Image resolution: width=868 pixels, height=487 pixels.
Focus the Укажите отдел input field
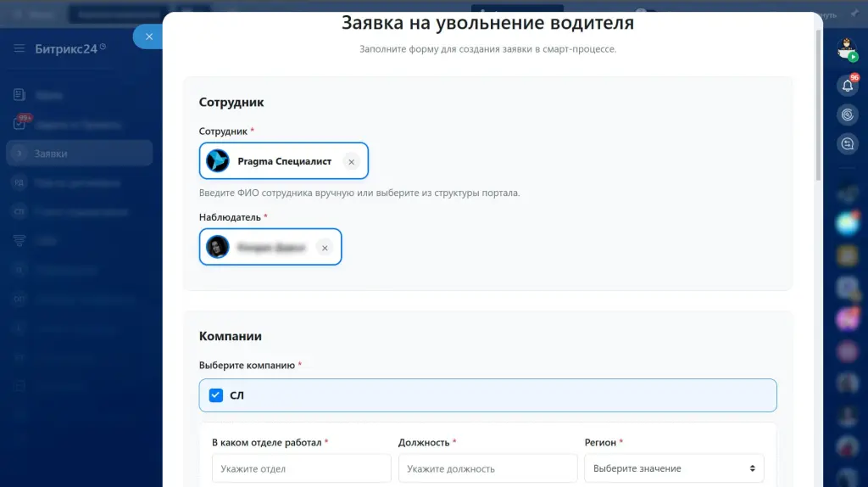click(302, 468)
